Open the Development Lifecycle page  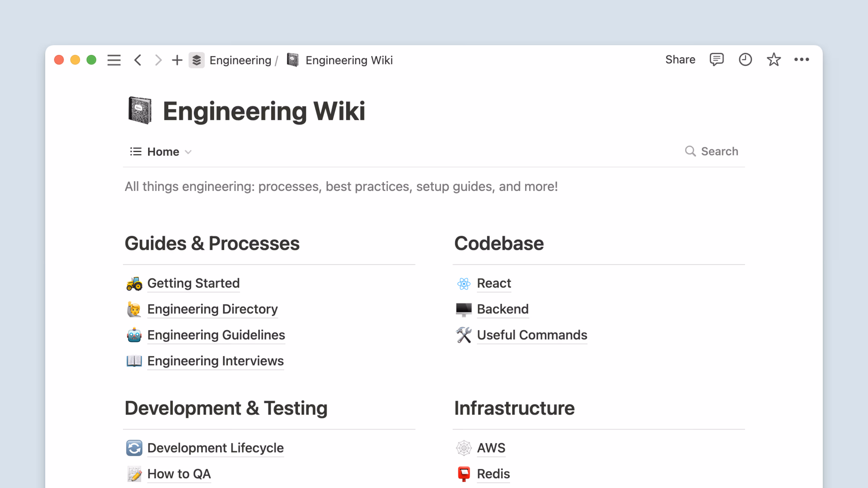[215, 448]
